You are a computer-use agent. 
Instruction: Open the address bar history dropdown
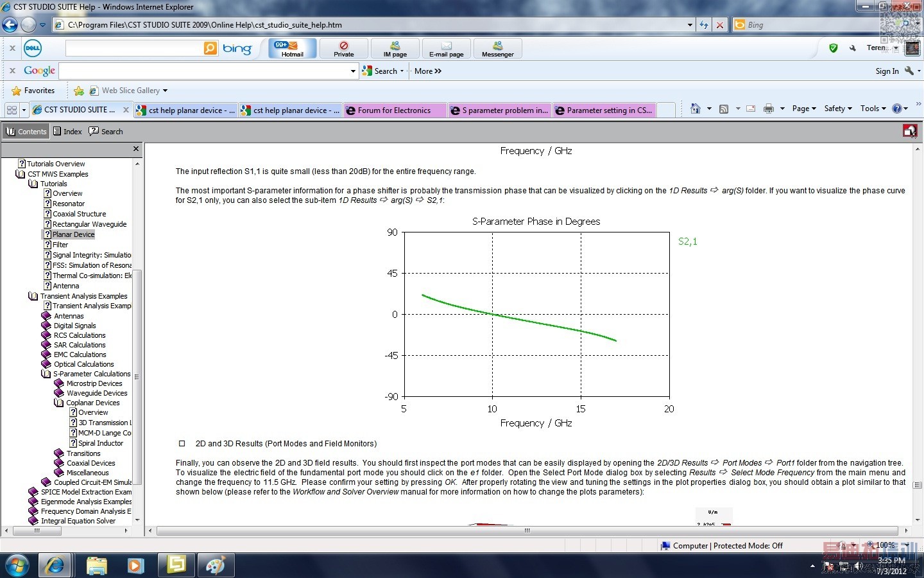click(690, 25)
